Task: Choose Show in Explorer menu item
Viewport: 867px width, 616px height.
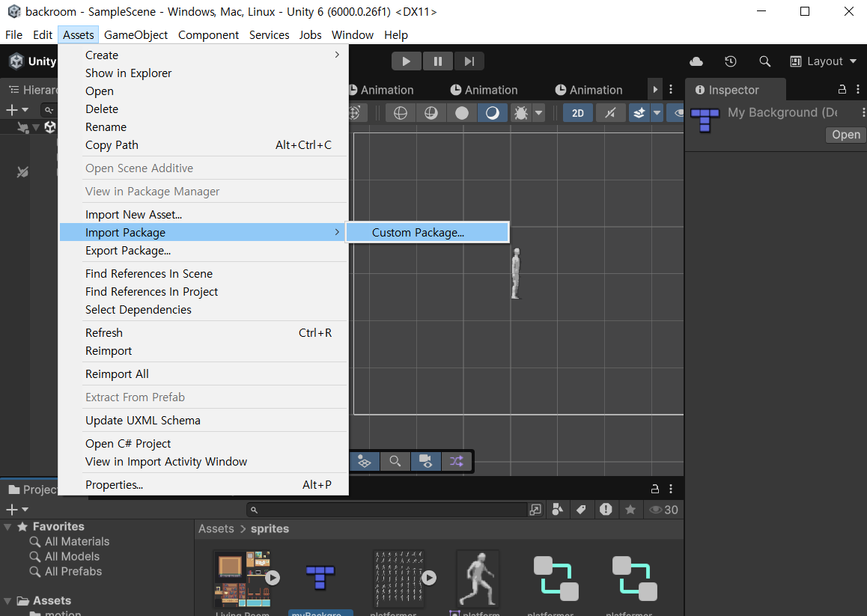Action: tap(204, 73)
